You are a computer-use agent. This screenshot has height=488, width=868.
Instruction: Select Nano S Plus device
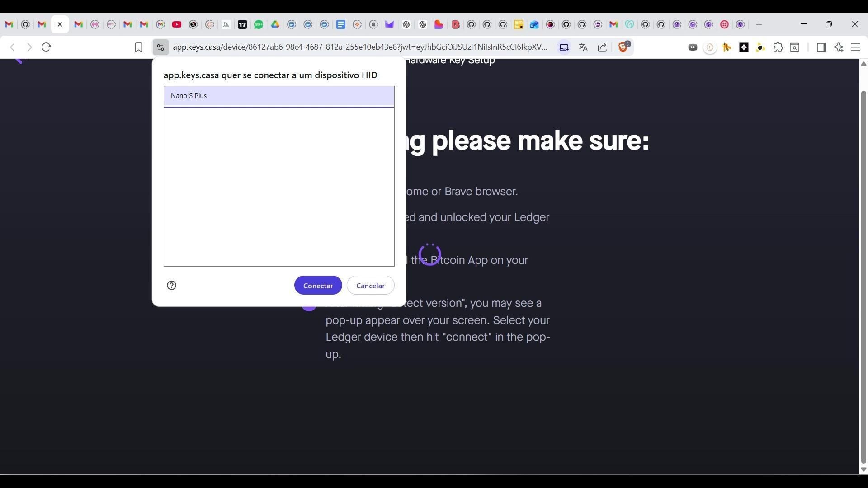(x=279, y=96)
